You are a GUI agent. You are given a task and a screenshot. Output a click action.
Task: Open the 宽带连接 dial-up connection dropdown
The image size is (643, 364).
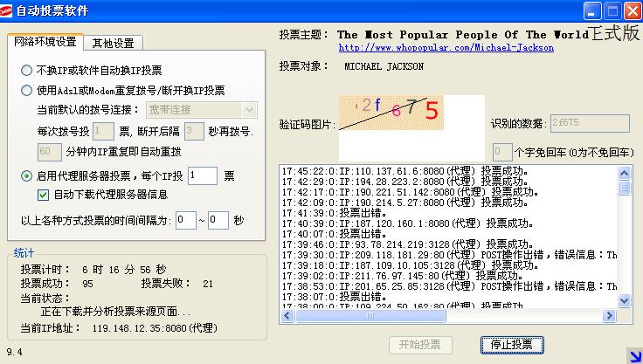click(x=250, y=109)
